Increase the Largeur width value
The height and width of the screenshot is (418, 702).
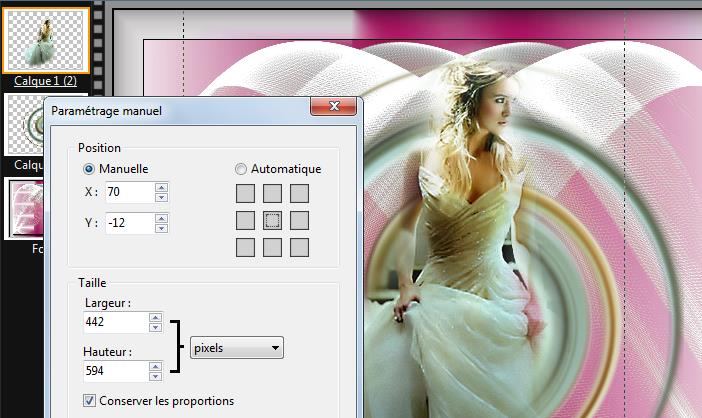pyautogui.click(x=155, y=317)
